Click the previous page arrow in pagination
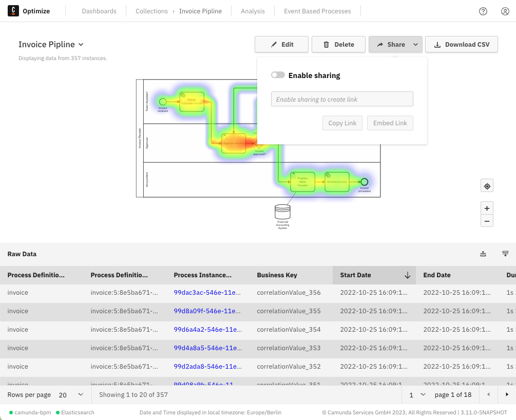This screenshot has width=516, height=420. coord(488,394)
